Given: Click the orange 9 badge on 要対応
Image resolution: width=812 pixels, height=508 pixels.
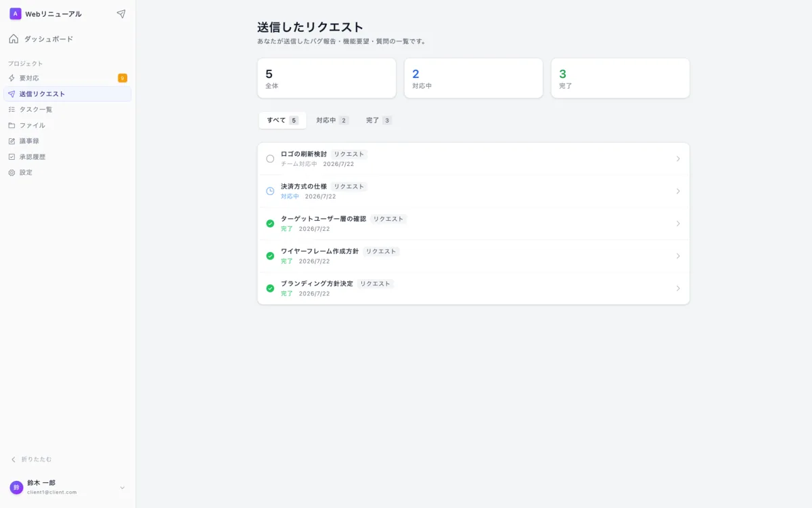Looking at the screenshot, I should click(122, 78).
